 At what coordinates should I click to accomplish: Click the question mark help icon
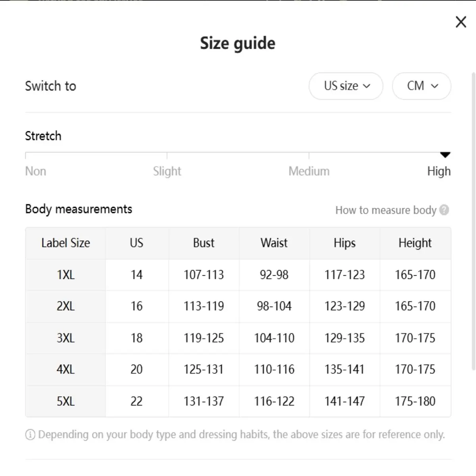point(444,210)
